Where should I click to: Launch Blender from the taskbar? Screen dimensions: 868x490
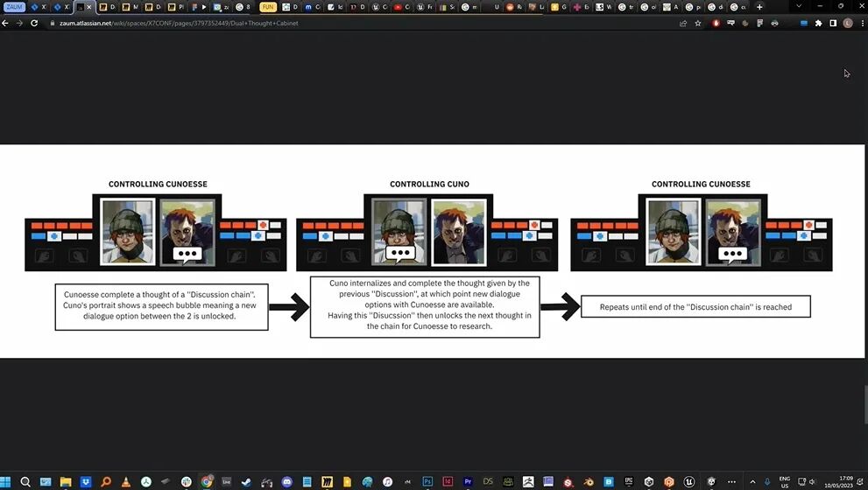[589, 482]
